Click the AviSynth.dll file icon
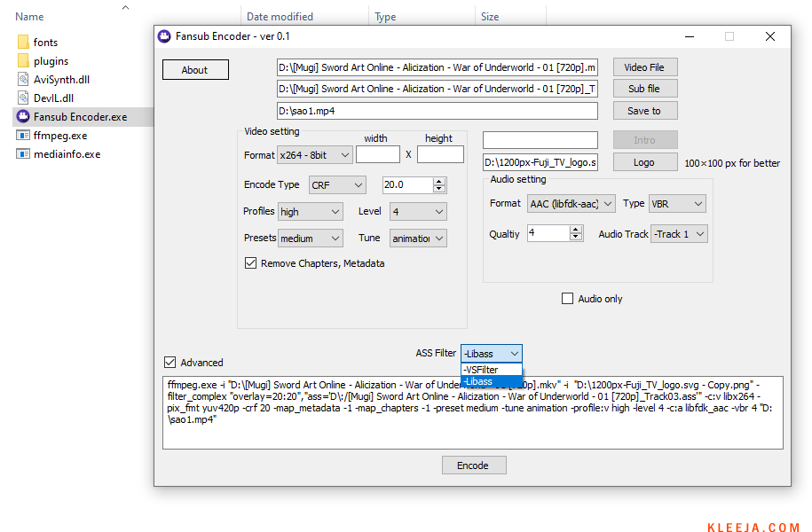This screenshot has width=812, height=532. 23,80
